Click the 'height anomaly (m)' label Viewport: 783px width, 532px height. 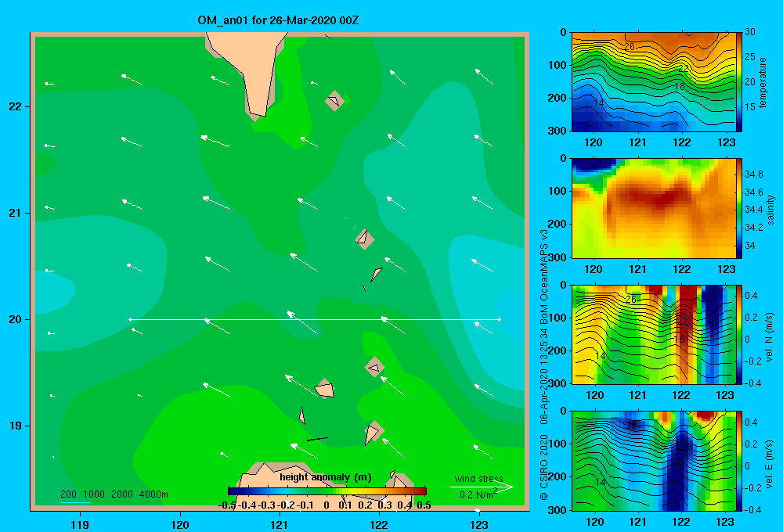(x=326, y=477)
